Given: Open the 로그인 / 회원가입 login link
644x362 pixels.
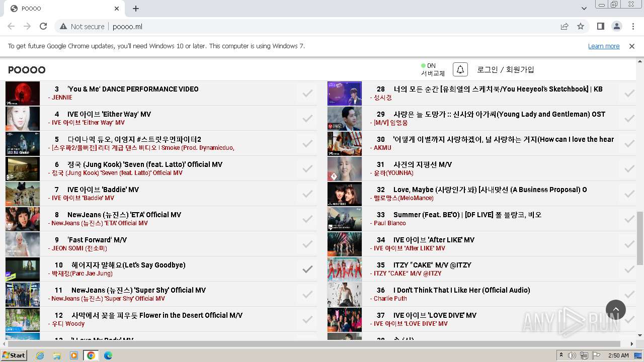Looking at the screenshot, I should [506, 69].
